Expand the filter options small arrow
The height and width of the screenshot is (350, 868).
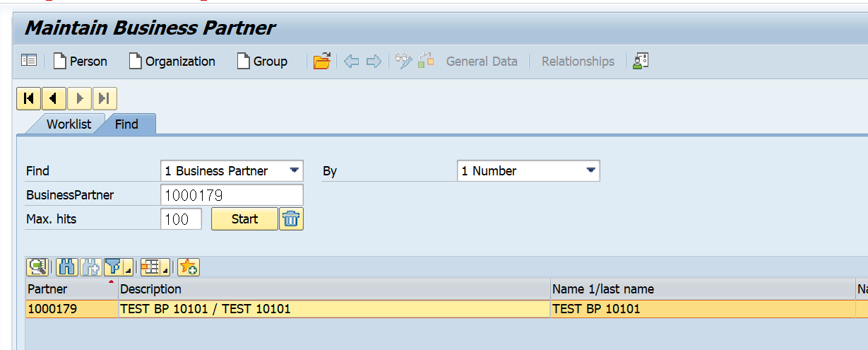(128, 267)
